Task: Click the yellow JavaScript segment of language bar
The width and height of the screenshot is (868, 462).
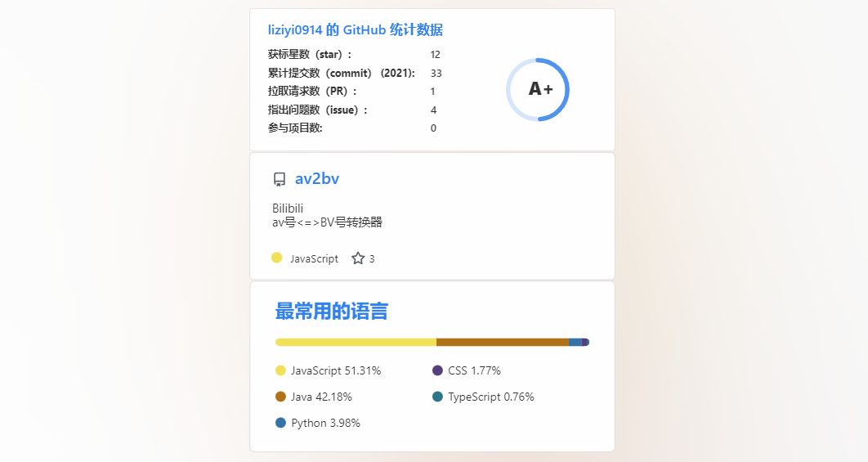Action: (x=356, y=343)
